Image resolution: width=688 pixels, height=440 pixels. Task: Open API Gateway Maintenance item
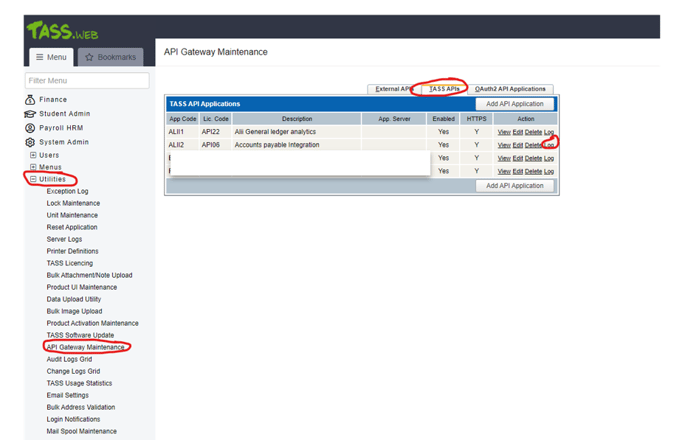pos(86,347)
